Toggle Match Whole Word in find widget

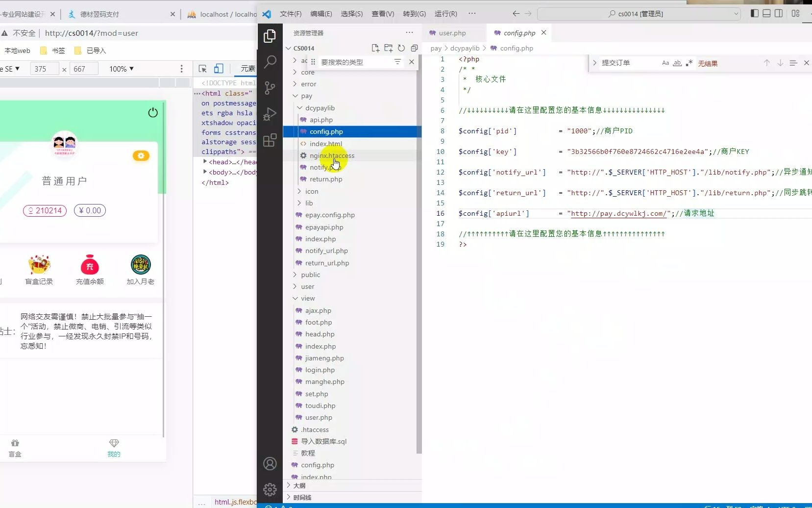(677, 63)
